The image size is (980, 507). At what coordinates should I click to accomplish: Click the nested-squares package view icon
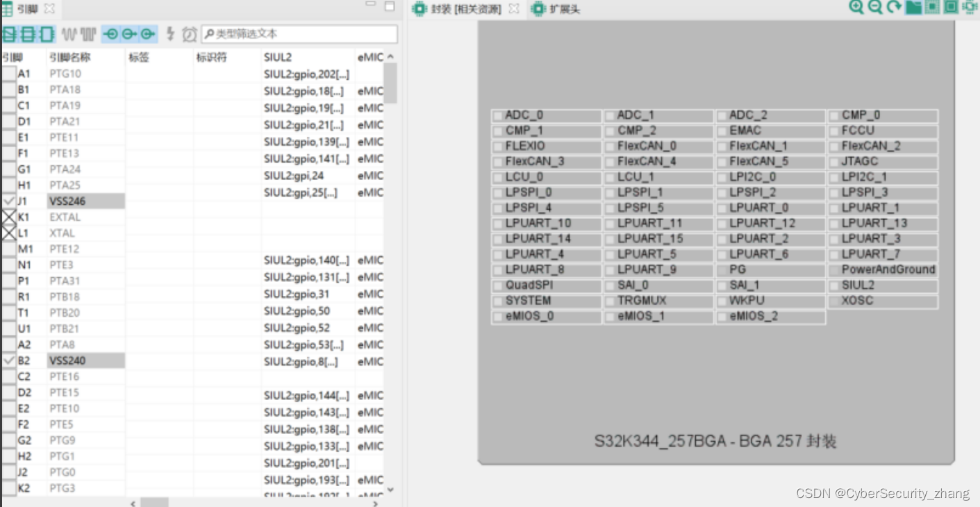click(x=951, y=8)
